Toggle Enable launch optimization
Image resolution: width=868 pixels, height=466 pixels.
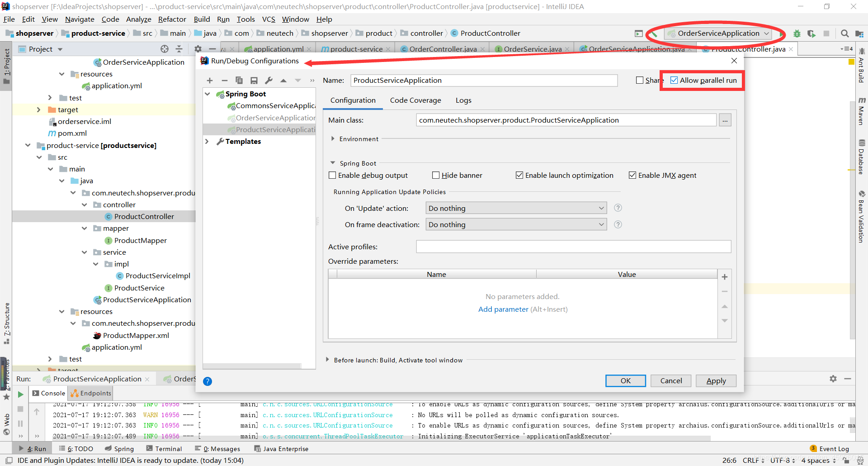pyautogui.click(x=519, y=175)
